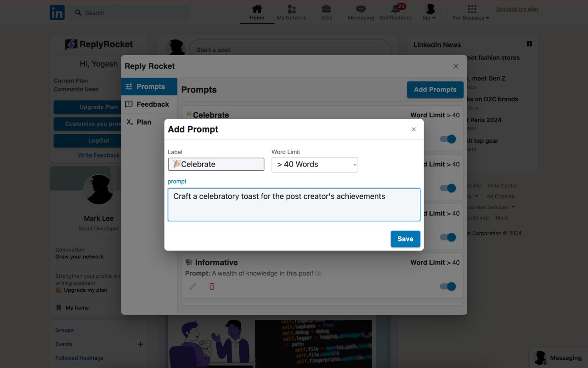The image size is (588, 368).
Task: Open the Help Center link
Action: coord(503,186)
